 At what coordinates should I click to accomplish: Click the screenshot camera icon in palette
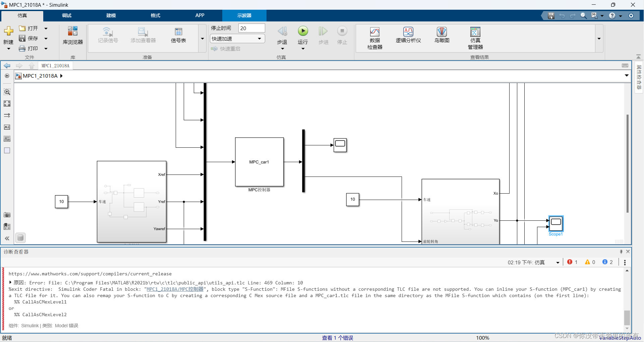[x=7, y=215]
